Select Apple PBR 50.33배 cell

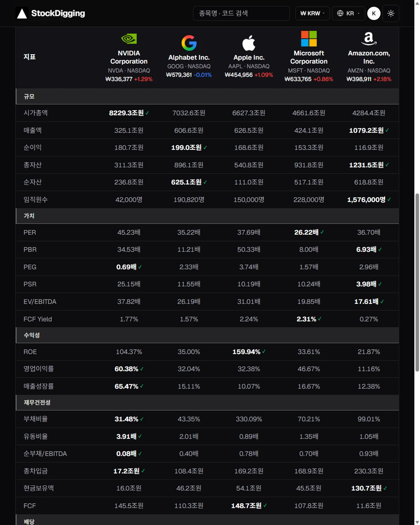[x=249, y=250]
